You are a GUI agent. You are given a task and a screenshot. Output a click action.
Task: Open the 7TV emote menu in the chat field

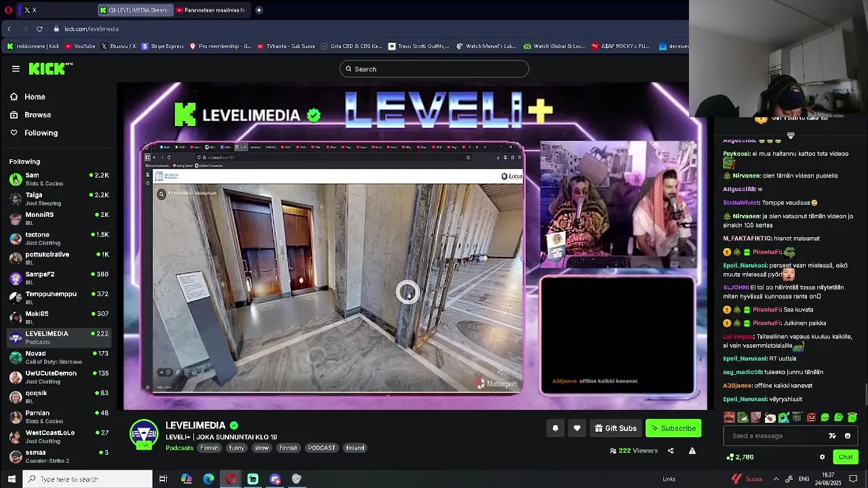click(832, 436)
